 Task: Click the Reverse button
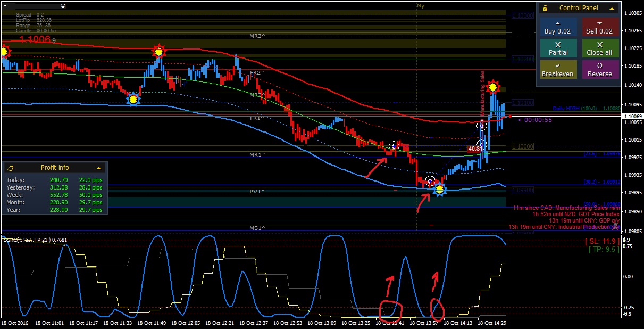coord(599,70)
